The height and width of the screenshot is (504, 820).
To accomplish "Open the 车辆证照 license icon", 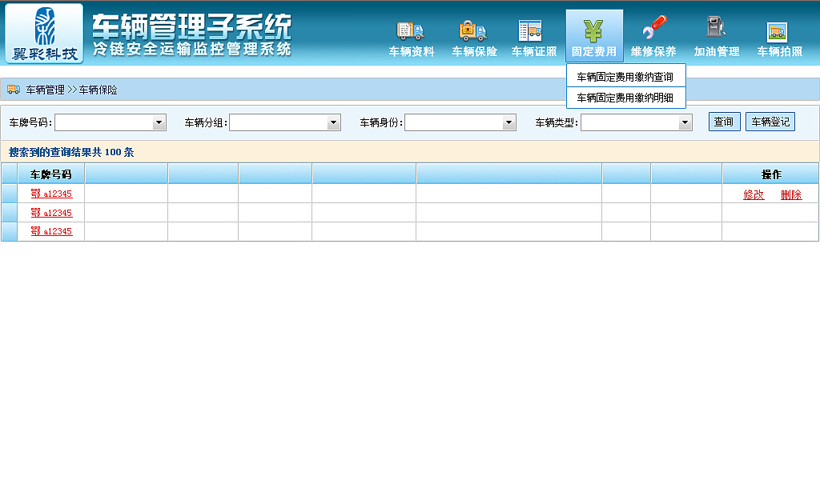I will 534,38.
